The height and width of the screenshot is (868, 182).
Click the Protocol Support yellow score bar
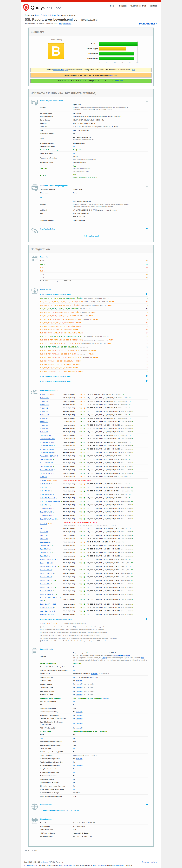[113, 49]
